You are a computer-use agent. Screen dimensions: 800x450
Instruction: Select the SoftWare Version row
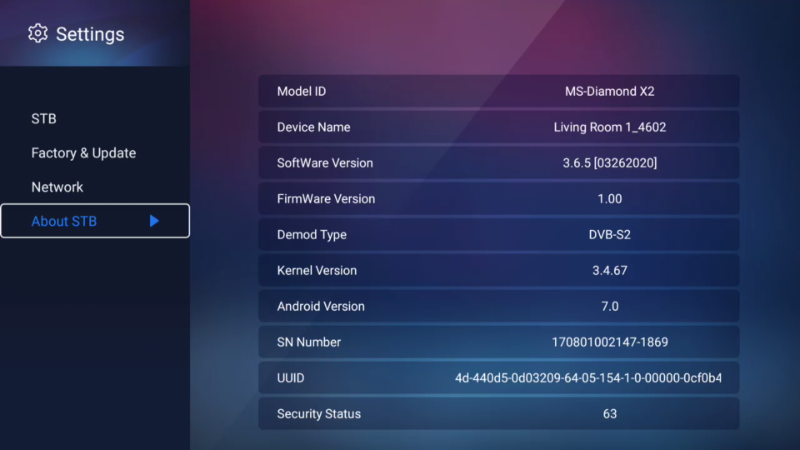pos(498,163)
